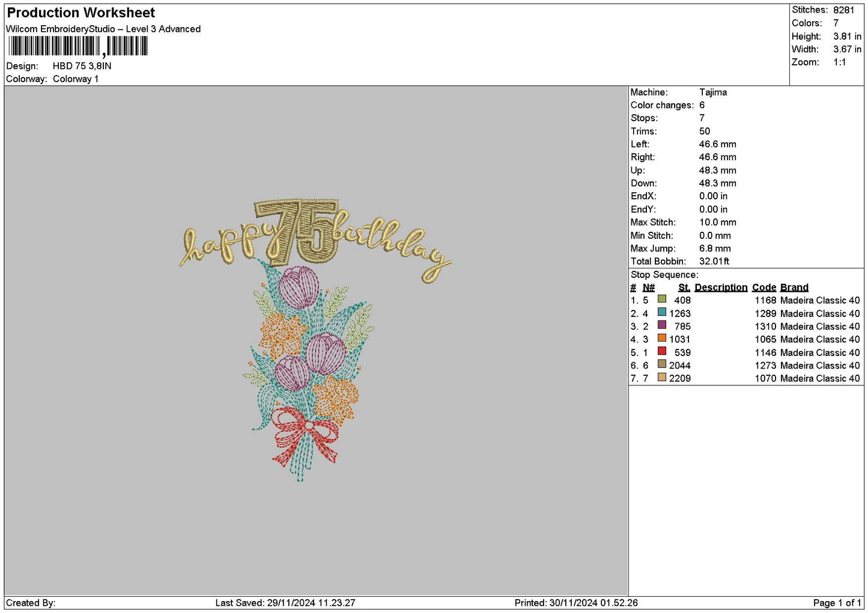Click thread code 1289
The width and height of the screenshot is (868, 613).
766,313
